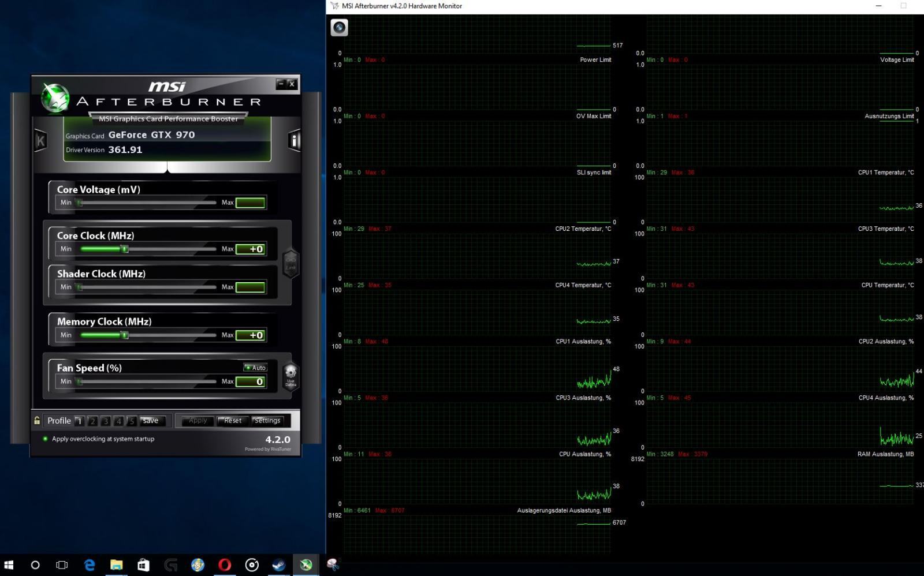The image size is (924, 576).
Task: Maximize the Hardware Monitor window
Action: 904,6
